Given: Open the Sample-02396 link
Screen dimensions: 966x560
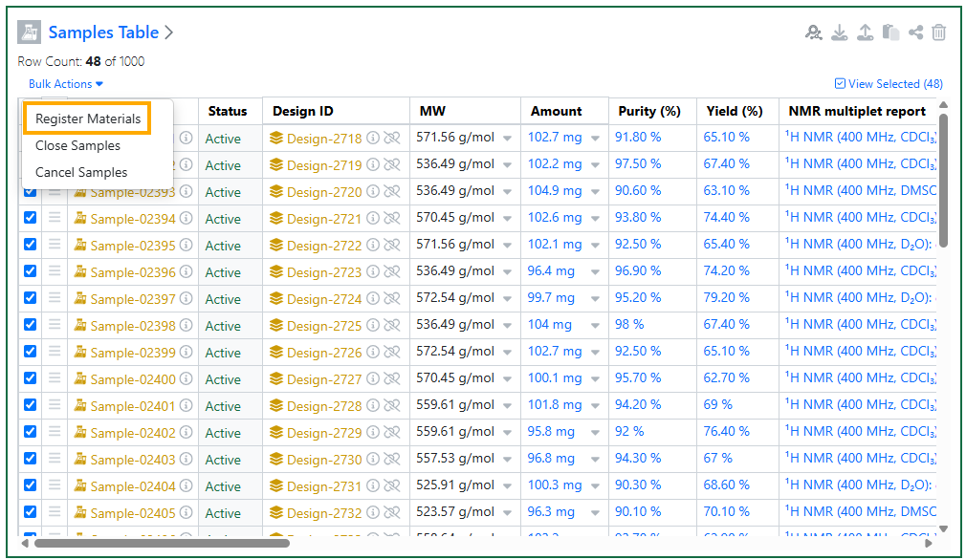Looking at the screenshot, I should pyautogui.click(x=133, y=272).
